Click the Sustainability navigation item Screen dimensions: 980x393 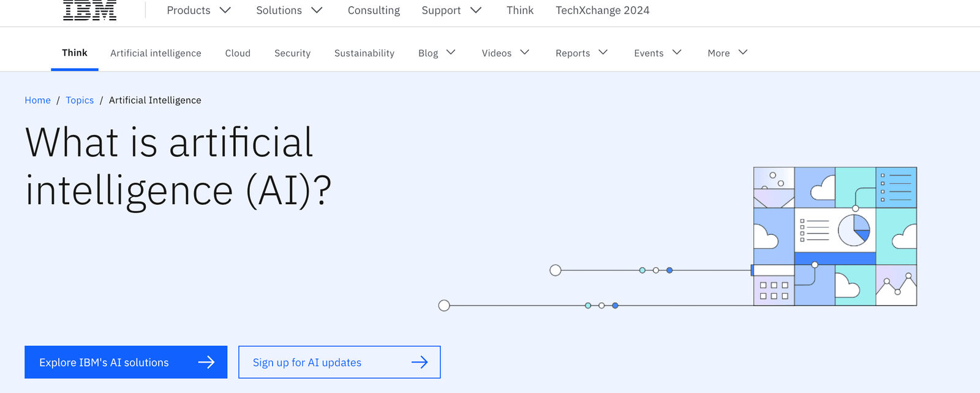(x=364, y=53)
